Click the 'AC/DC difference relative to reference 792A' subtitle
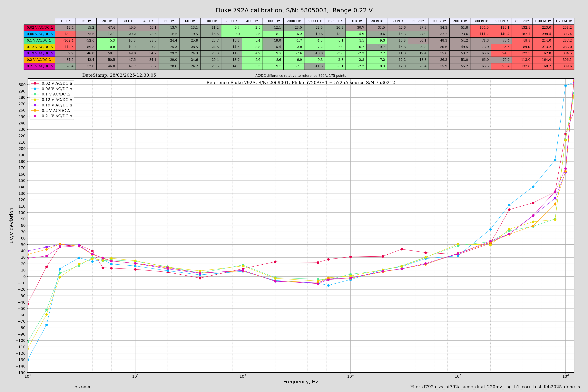Viewport: 588px width, 392px height. (x=301, y=76)
